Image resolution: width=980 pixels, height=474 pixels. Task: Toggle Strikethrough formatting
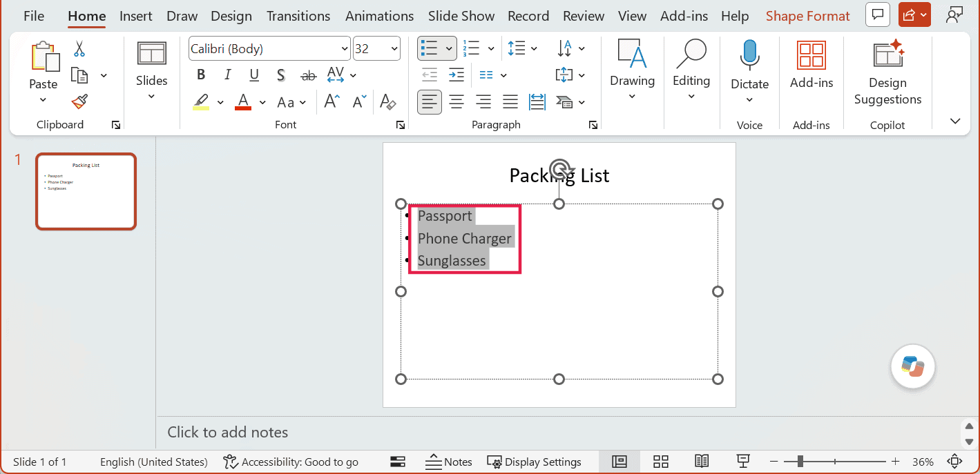[x=309, y=75]
